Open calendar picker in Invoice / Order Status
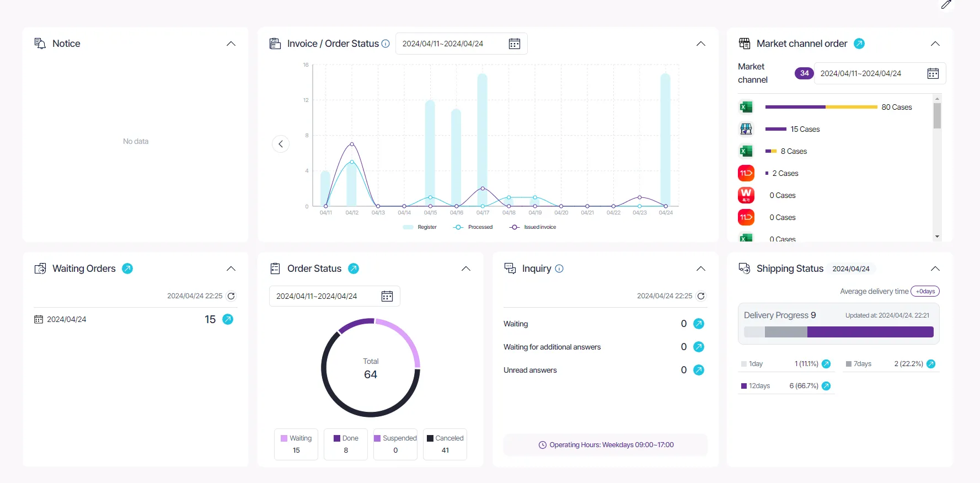980x483 pixels. coord(514,44)
